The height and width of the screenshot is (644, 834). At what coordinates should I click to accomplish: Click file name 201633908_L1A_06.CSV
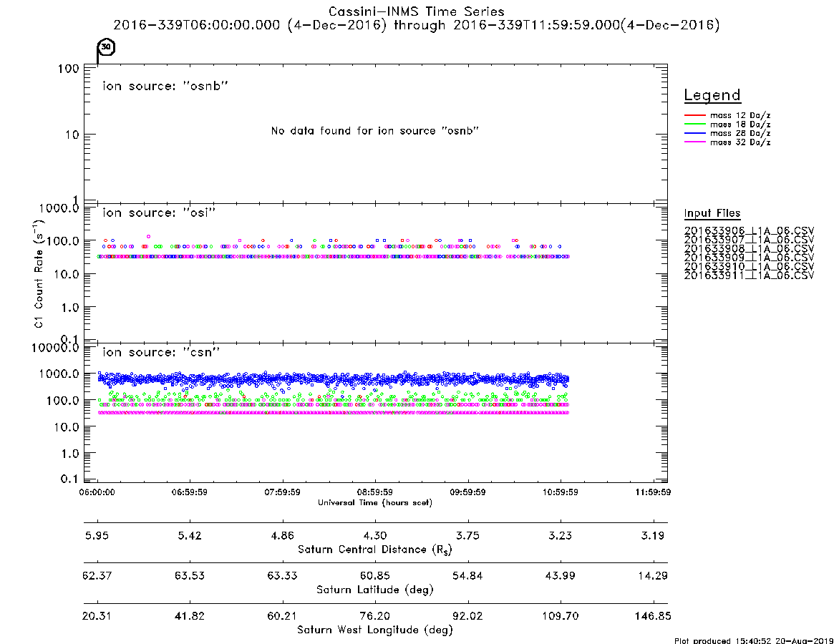(x=749, y=249)
